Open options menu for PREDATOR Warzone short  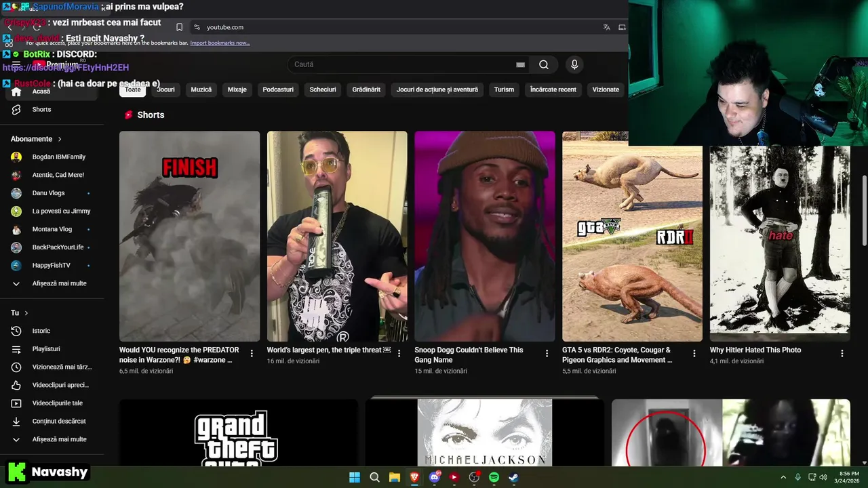252,353
